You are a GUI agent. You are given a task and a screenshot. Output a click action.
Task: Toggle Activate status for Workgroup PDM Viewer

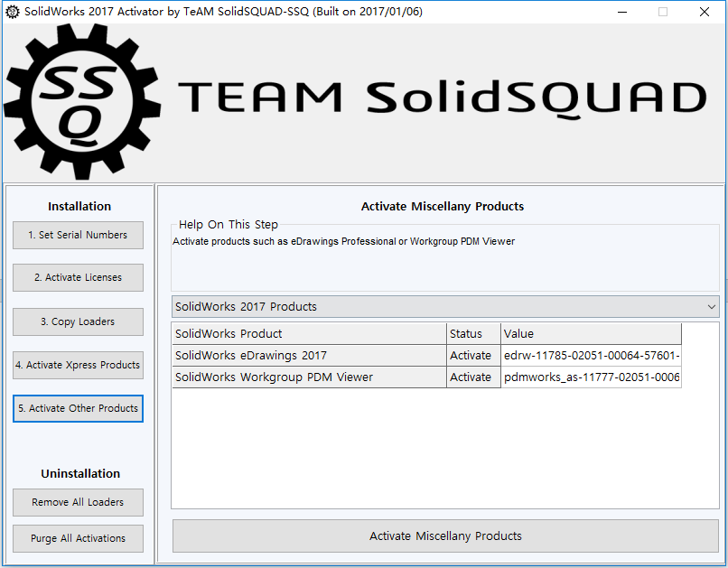(473, 377)
